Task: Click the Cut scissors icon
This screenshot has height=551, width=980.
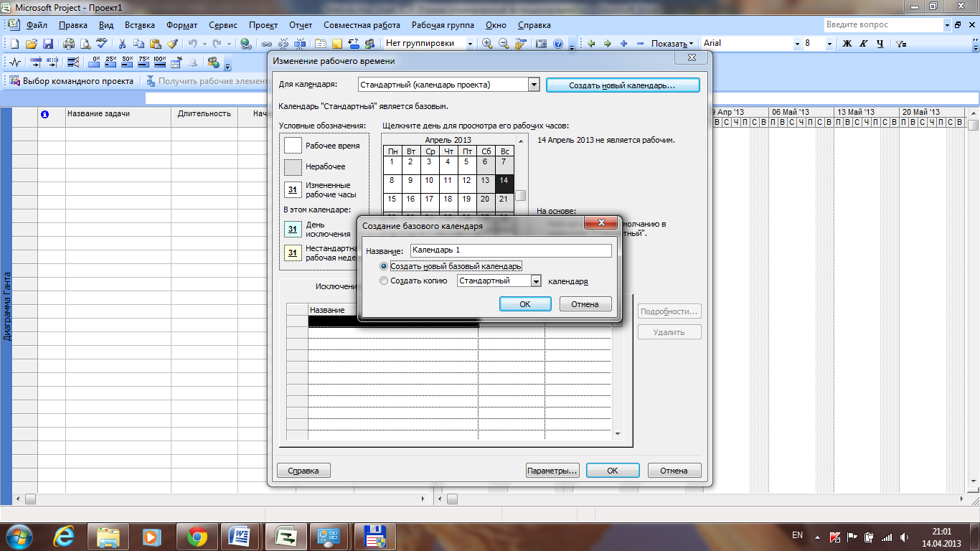Action: [x=123, y=43]
